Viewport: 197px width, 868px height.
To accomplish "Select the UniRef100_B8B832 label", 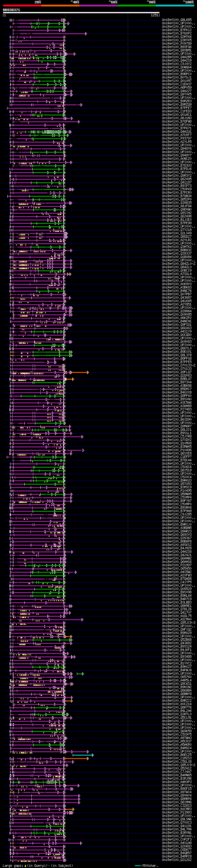I will click(x=177, y=250).
